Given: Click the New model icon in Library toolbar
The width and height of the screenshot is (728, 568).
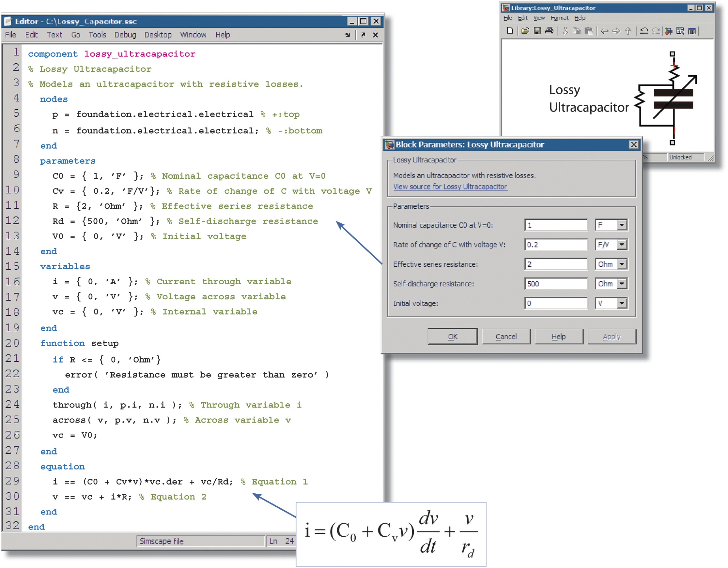Looking at the screenshot, I should (x=510, y=31).
